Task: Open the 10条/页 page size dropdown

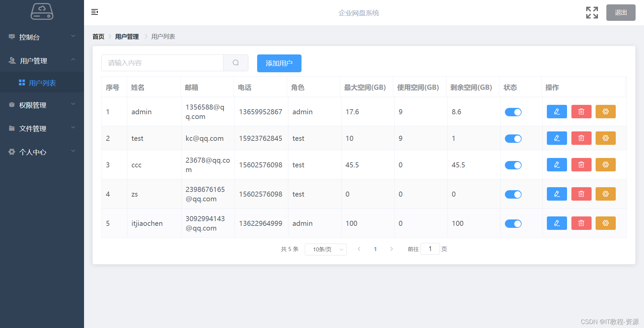Action: coord(326,249)
